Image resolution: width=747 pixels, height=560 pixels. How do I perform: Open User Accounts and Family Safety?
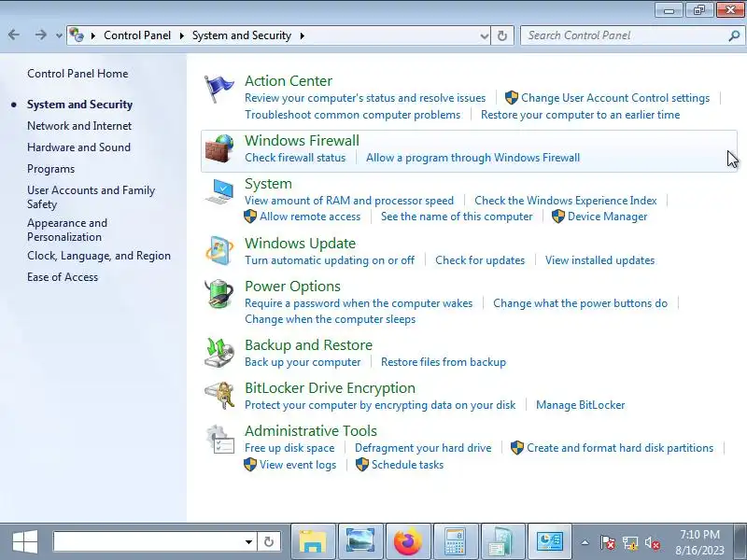pyautogui.click(x=91, y=197)
